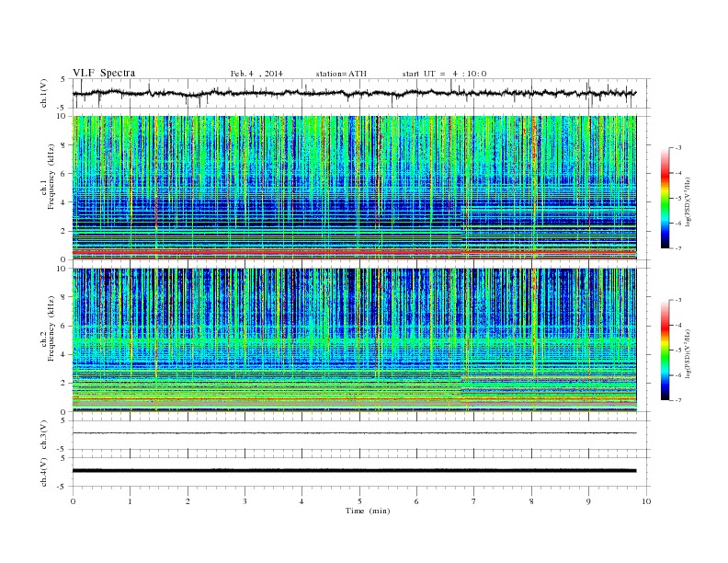Click time axis tick label "8"

(x=531, y=501)
